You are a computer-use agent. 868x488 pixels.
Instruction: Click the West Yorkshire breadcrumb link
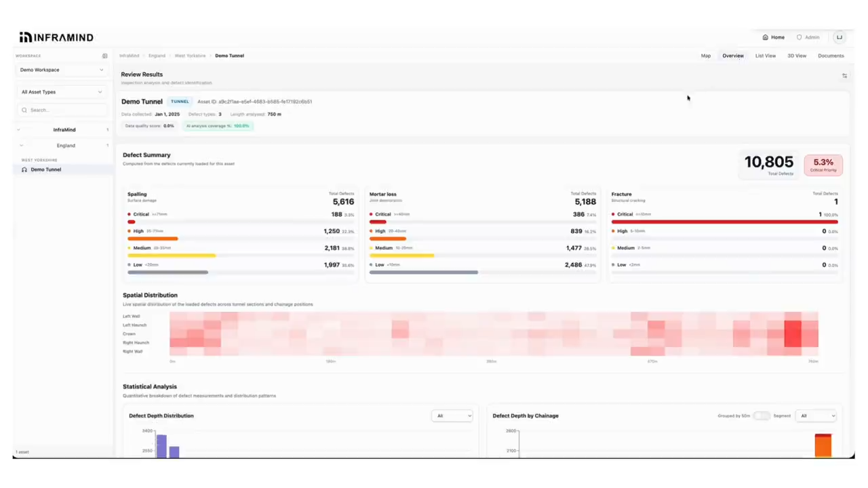click(191, 56)
